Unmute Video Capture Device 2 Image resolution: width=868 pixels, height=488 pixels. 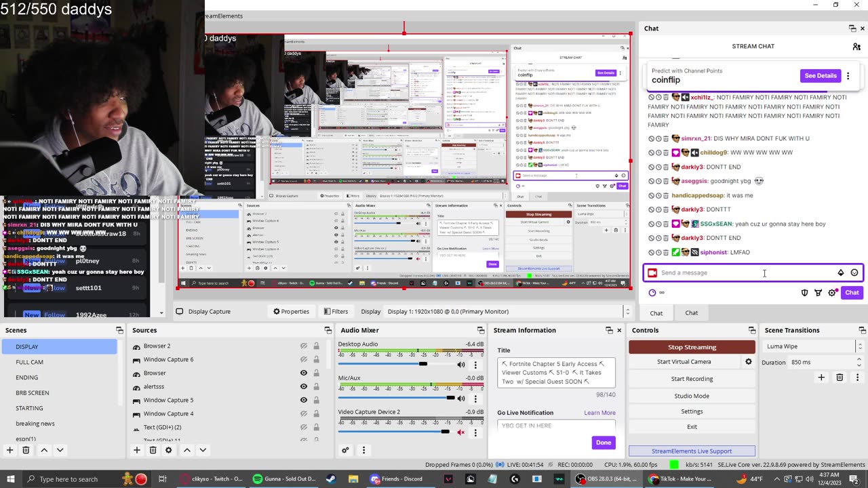(x=461, y=432)
